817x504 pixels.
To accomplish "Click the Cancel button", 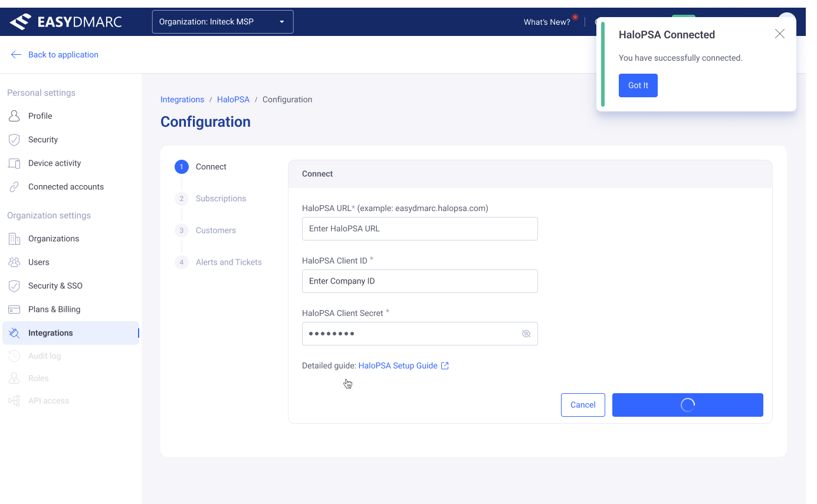I will (583, 405).
